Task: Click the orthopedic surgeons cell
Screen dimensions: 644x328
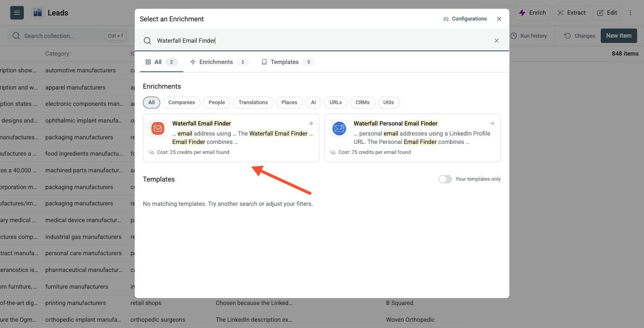Action: click(x=158, y=320)
